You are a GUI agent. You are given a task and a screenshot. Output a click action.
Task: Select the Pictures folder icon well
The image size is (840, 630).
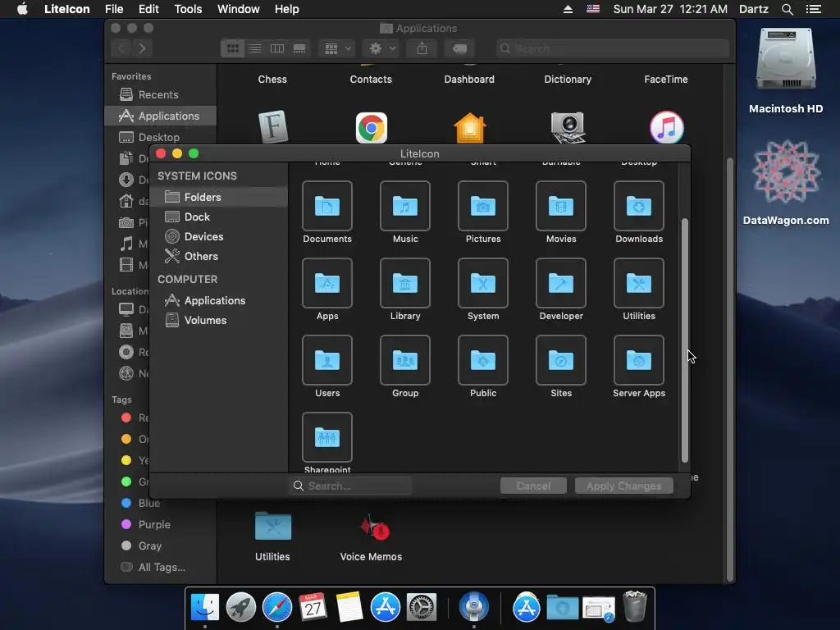(482, 206)
